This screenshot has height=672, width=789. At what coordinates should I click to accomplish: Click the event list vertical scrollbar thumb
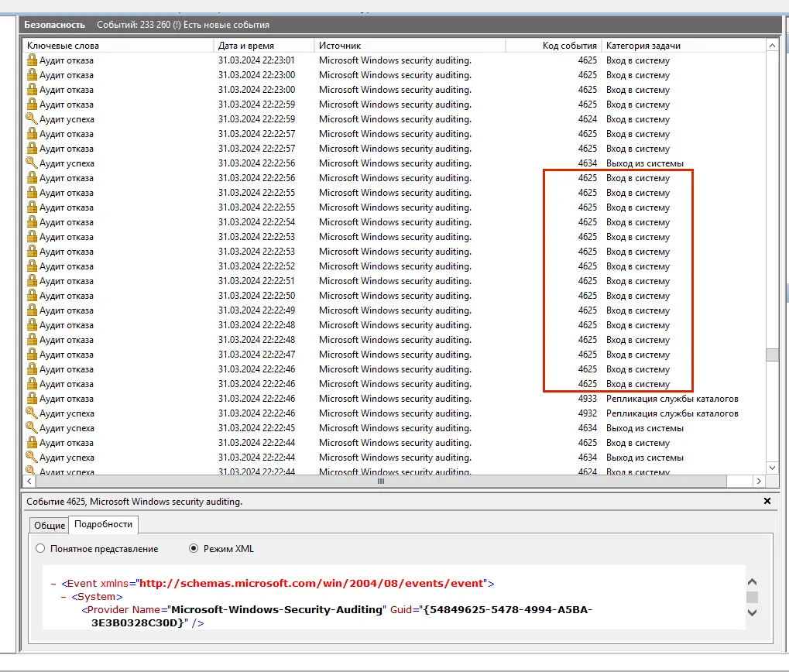pyautogui.click(x=771, y=355)
